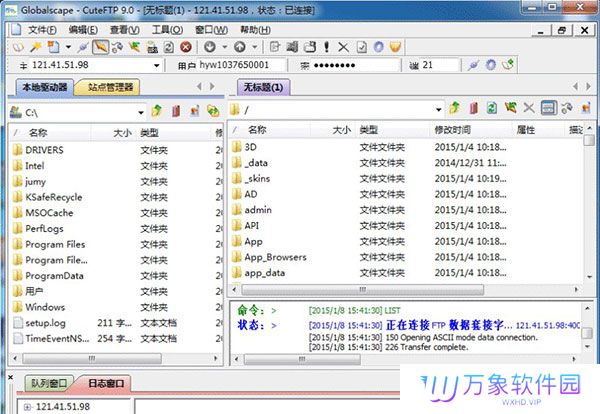This screenshot has width=600, height=414.
Task: Click the Reconnect toolbar icon
Action: (x=117, y=47)
